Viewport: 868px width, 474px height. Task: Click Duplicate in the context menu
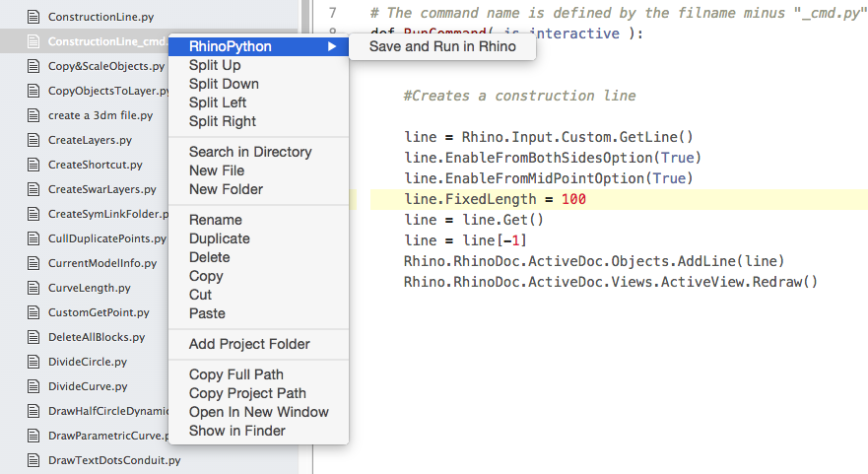[258, 238]
